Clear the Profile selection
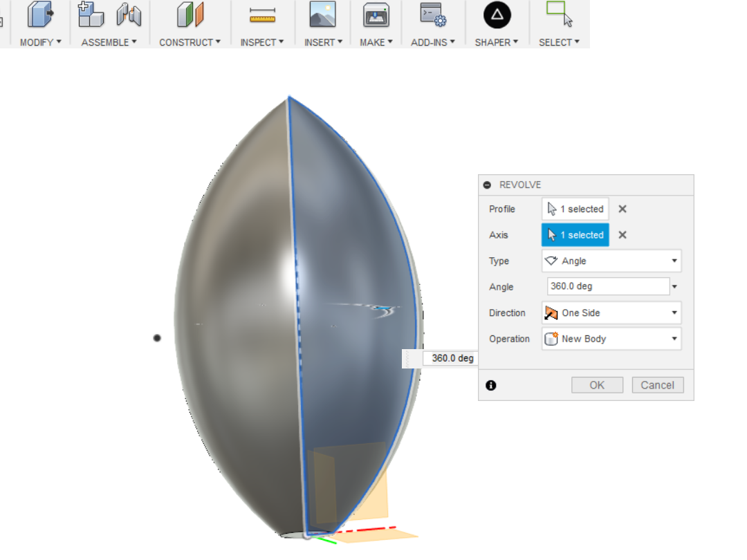This screenshot has width=747, height=560. click(x=622, y=209)
